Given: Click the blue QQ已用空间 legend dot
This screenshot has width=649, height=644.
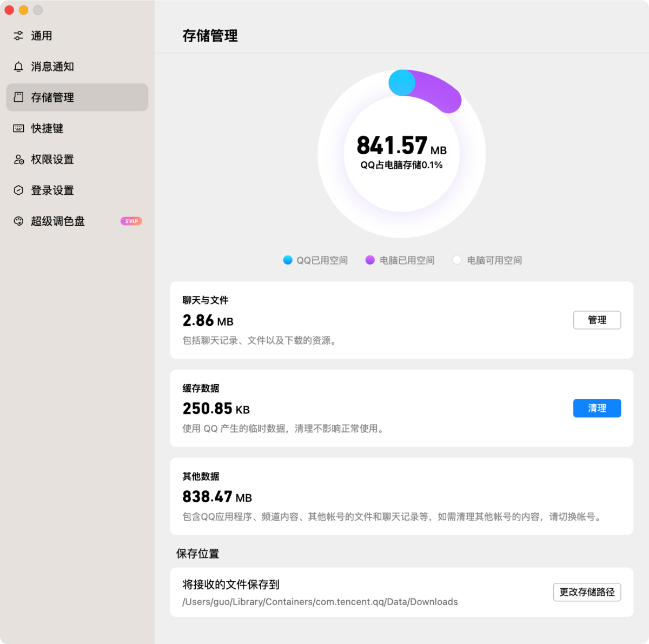Looking at the screenshot, I should [x=288, y=260].
